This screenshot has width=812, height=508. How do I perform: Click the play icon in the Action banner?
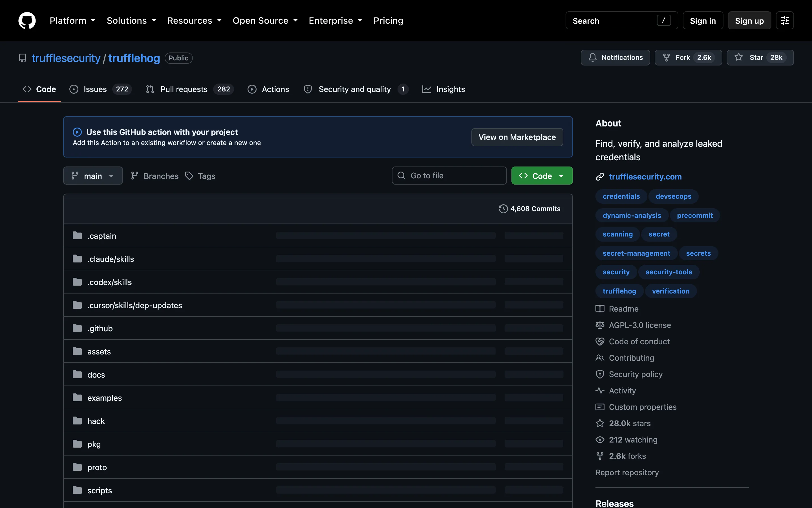(77, 132)
